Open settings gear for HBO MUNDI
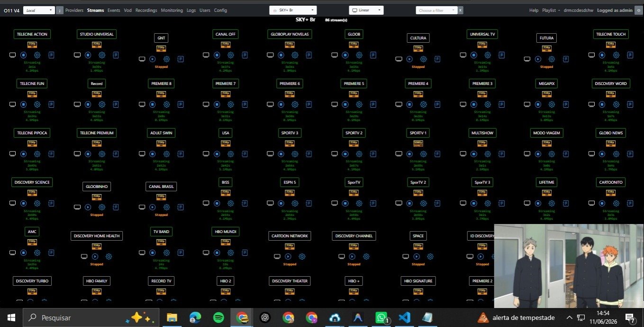 pos(231,252)
